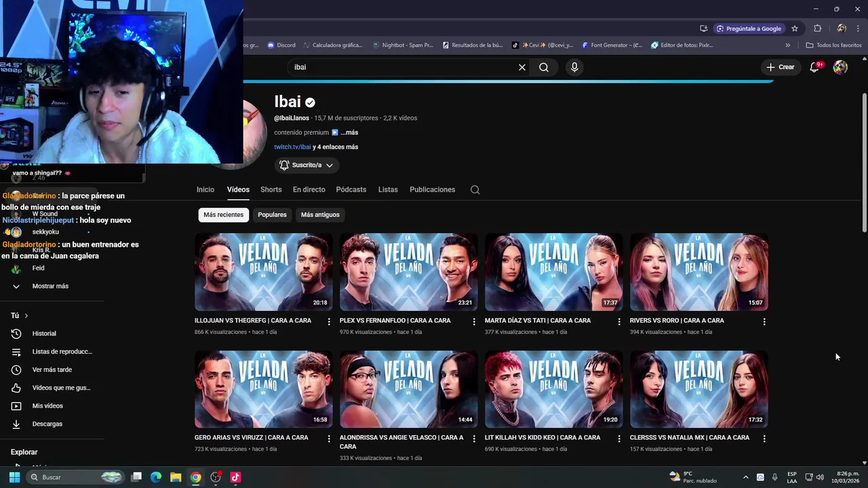Click the page vertical scrollbar
The height and width of the screenshot is (488, 868).
(864, 163)
